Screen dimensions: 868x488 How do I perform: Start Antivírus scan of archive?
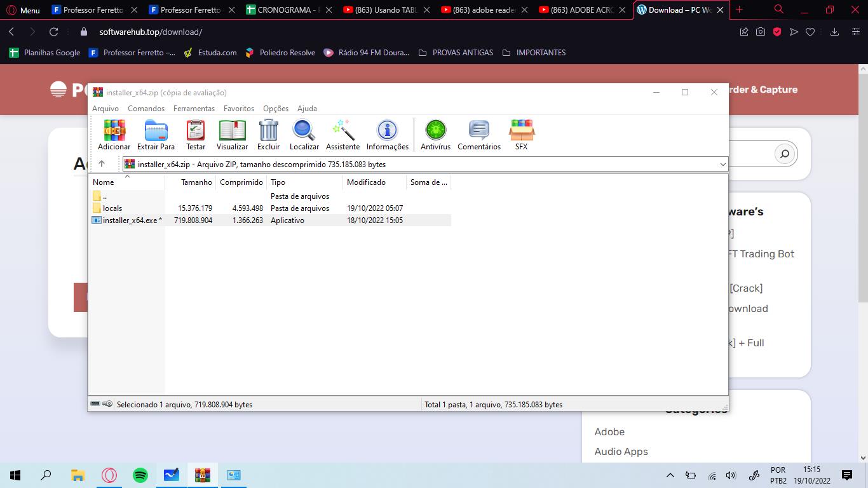[435, 135]
